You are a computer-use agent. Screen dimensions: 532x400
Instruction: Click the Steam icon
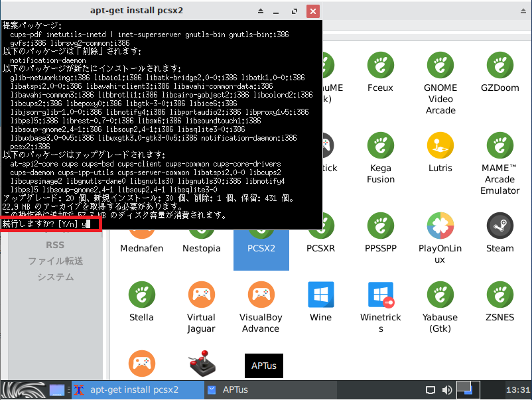[499, 226]
